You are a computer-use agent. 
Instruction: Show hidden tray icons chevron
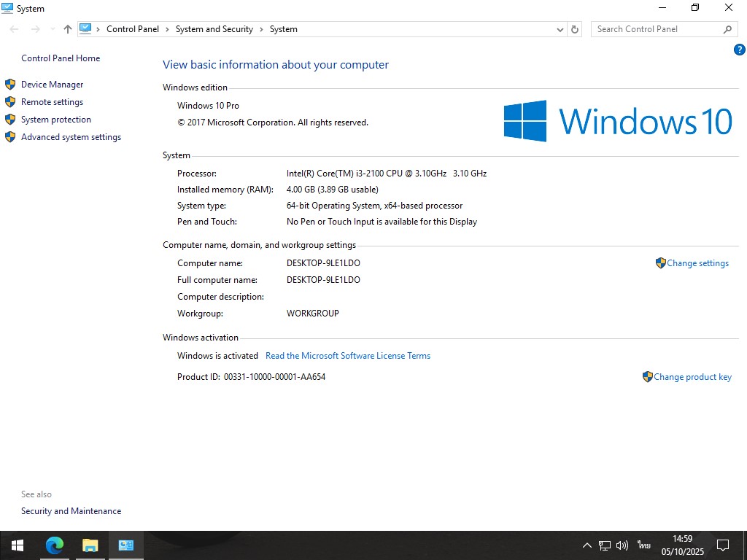click(x=587, y=545)
